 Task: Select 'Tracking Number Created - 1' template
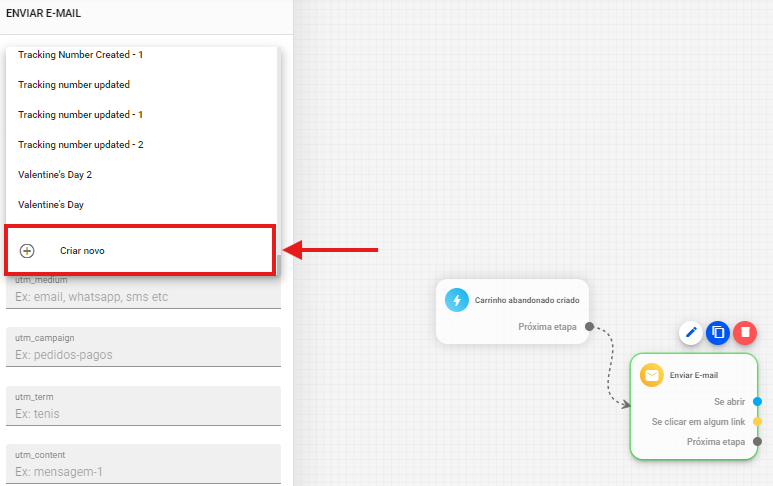[x=80, y=55]
